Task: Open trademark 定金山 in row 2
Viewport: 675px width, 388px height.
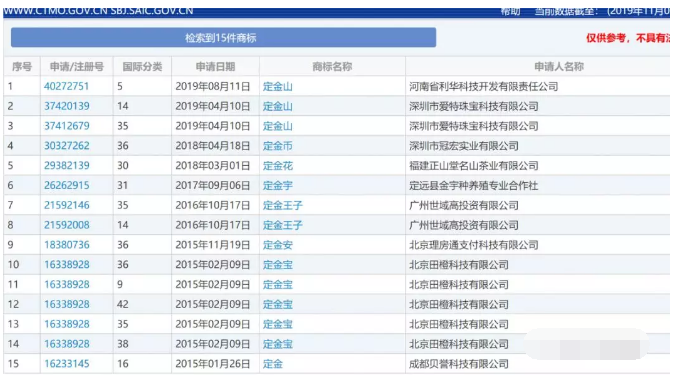Action: coord(278,106)
